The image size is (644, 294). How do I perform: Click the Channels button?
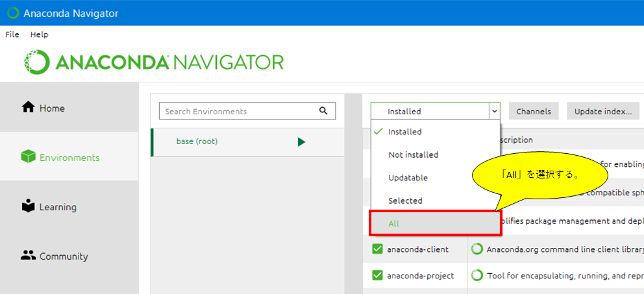pyautogui.click(x=534, y=111)
